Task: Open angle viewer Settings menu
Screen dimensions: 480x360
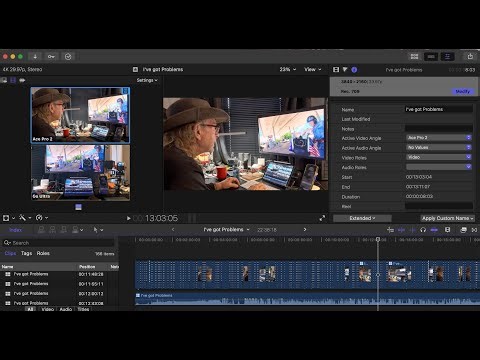Action: pos(147,80)
